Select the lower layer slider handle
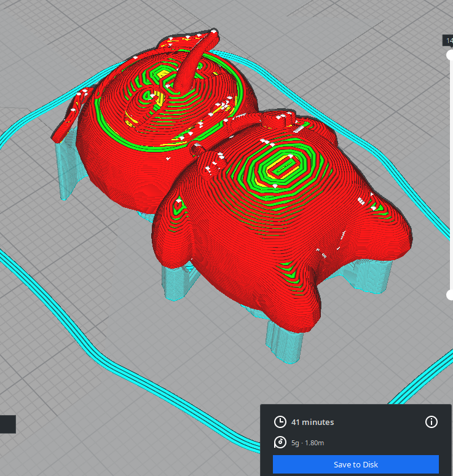The height and width of the screenshot is (476, 453). click(x=450, y=295)
